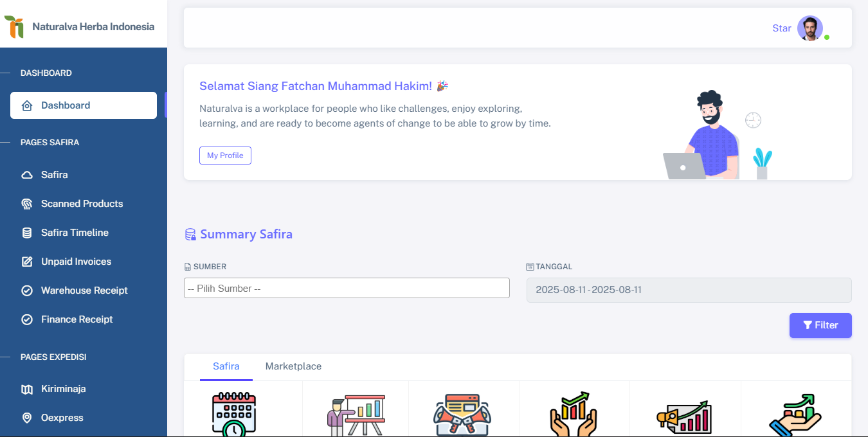Screen dimensions: 868x437
Task: Click the Safira cloud icon
Action: point(27,175)
